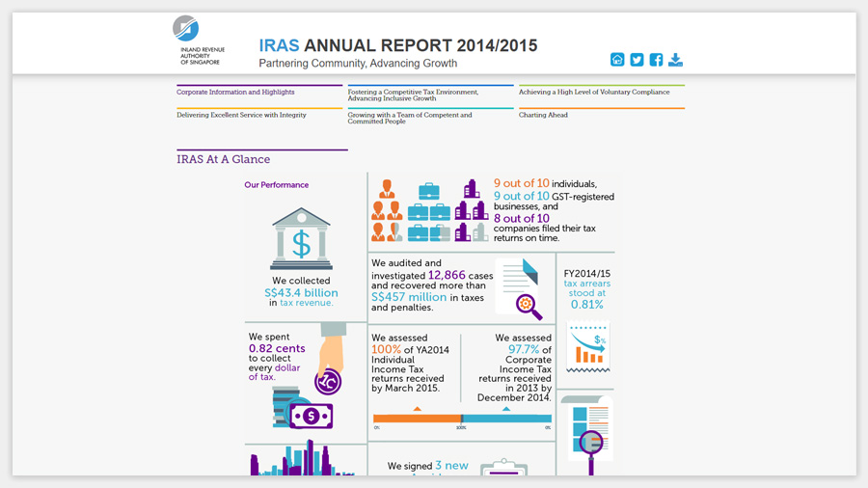Click the IRAS At A Glance heading
The height and width of the screenshot is (488, 868).
point(223,159)
